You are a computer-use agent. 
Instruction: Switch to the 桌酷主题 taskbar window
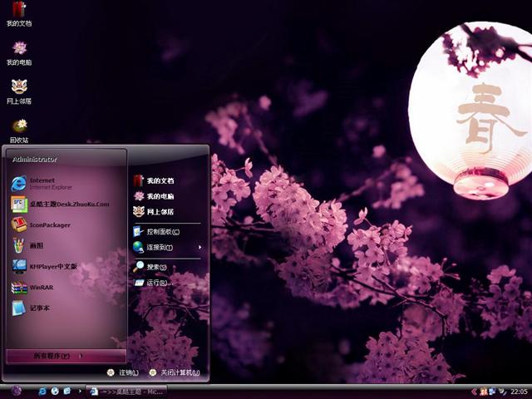[x=129, y=391]
